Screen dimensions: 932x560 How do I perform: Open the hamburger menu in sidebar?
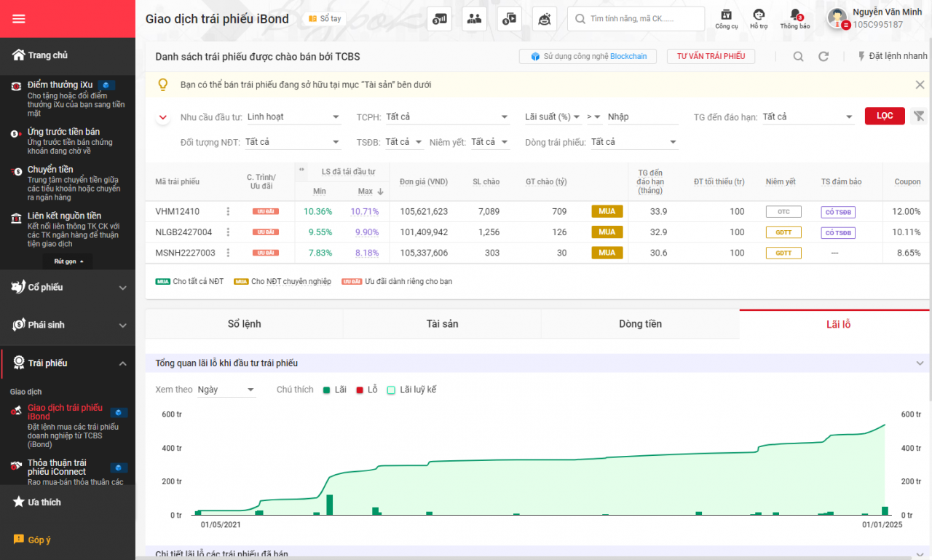[20, 19]
